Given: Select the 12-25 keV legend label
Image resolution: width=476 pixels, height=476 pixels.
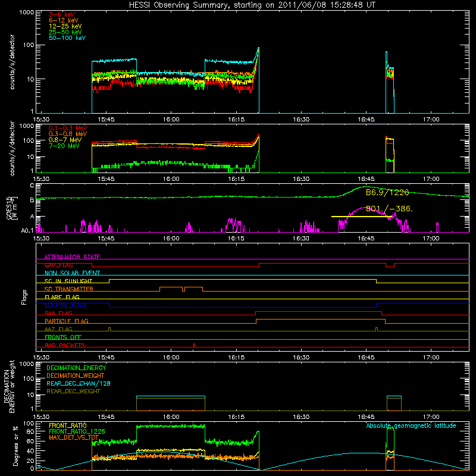Looking at the screenshot, I should point(65,26).
